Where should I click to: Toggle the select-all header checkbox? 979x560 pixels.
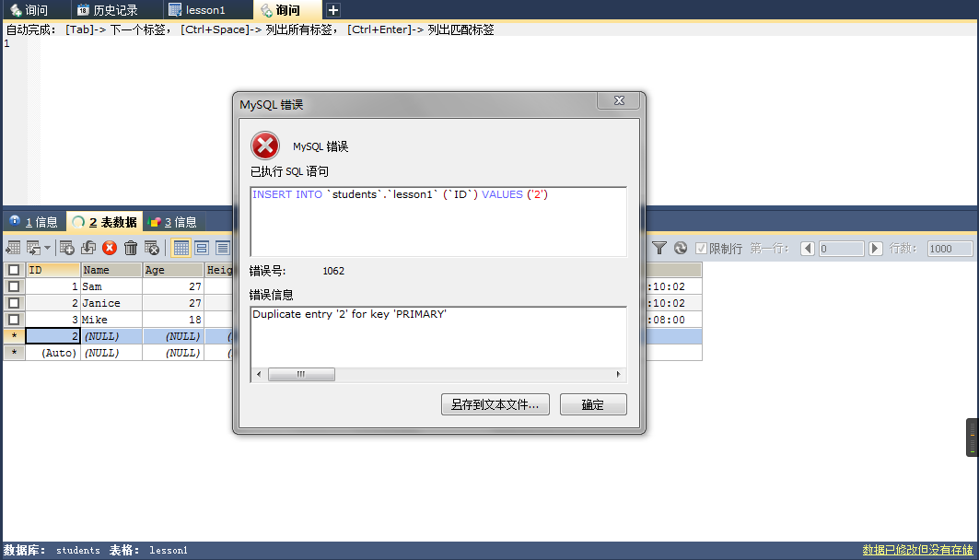(14, 270)
